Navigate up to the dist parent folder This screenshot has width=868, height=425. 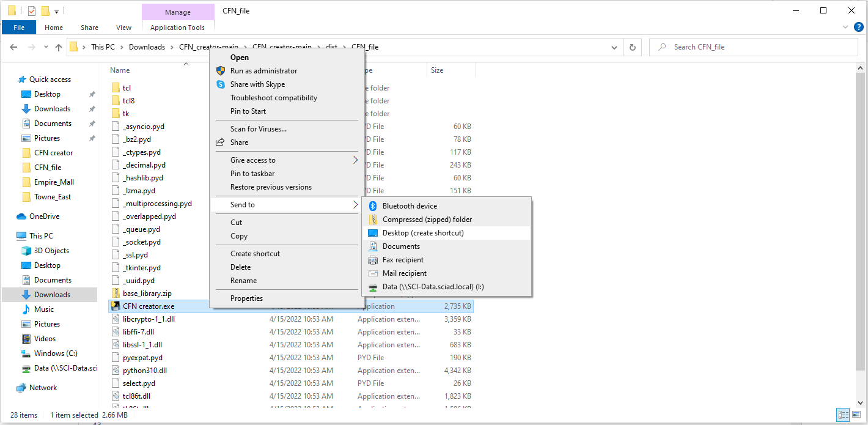[x=58, y=46]
